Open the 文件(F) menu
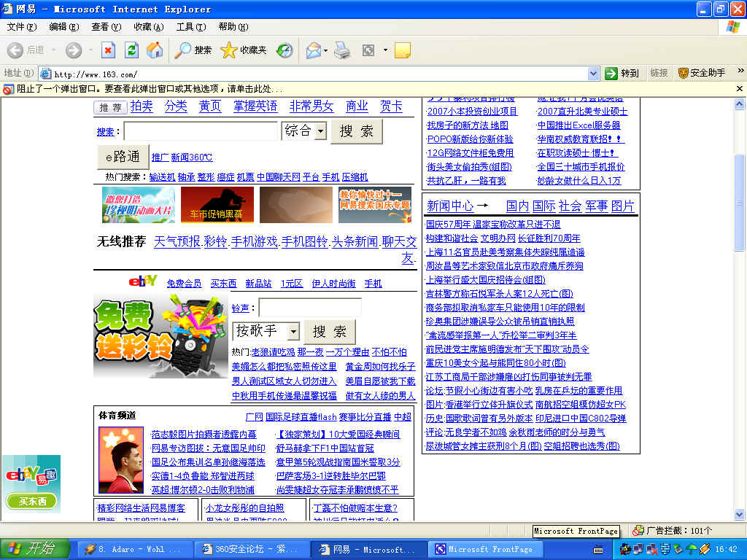This screenshot has width=747, height=560. click(21, 27)
